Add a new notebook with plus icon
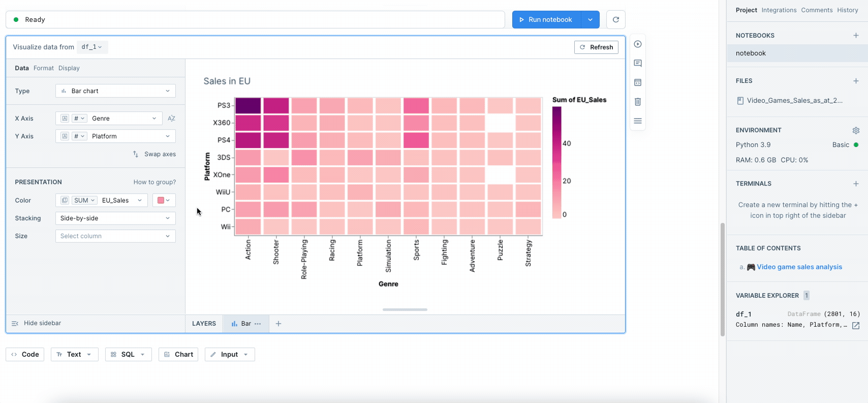Image resolution: width=868 pixels, height=403 pixels. pyautogui.click(x=856, y=36)
